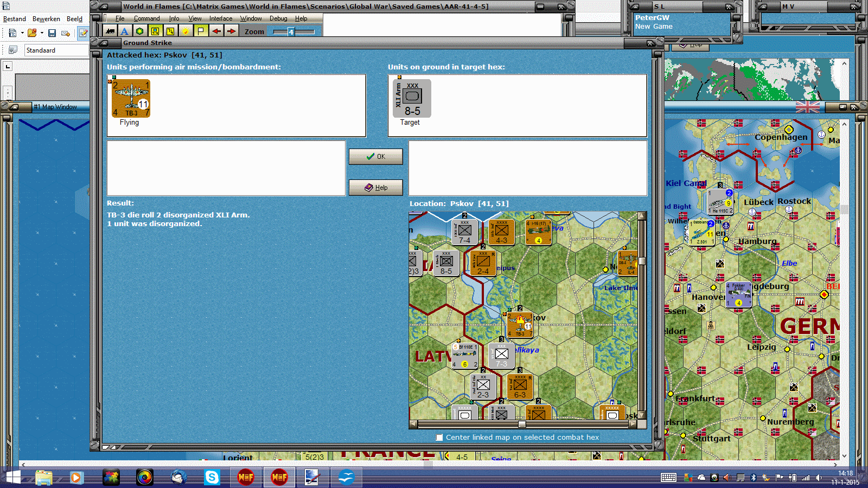
Task: Expand the open folder dropdown arrow
Action: (42, 33)
